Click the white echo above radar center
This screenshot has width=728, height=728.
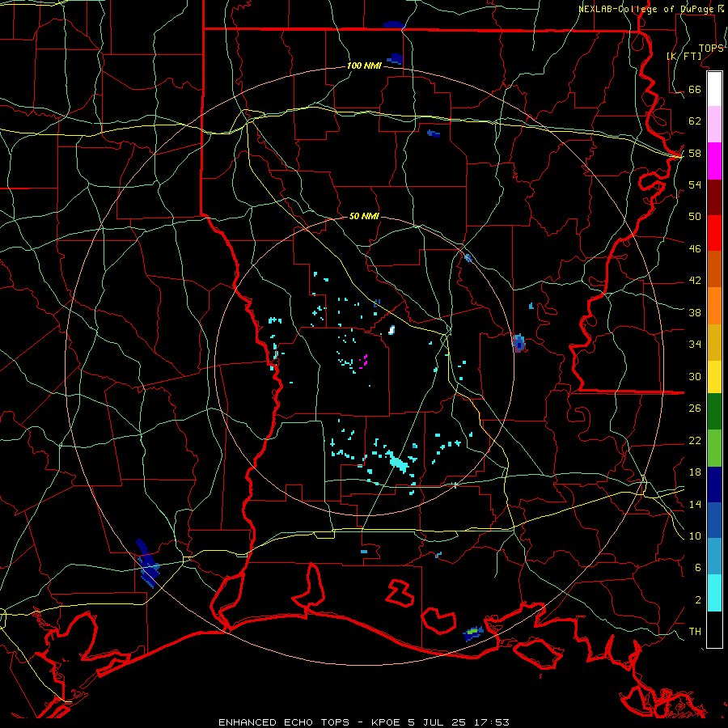392,330
